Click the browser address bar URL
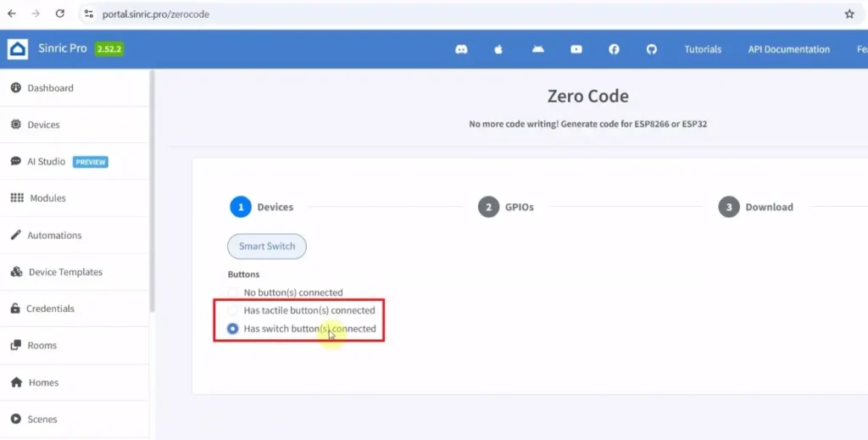The image size is (868, 440). point(156,14)
